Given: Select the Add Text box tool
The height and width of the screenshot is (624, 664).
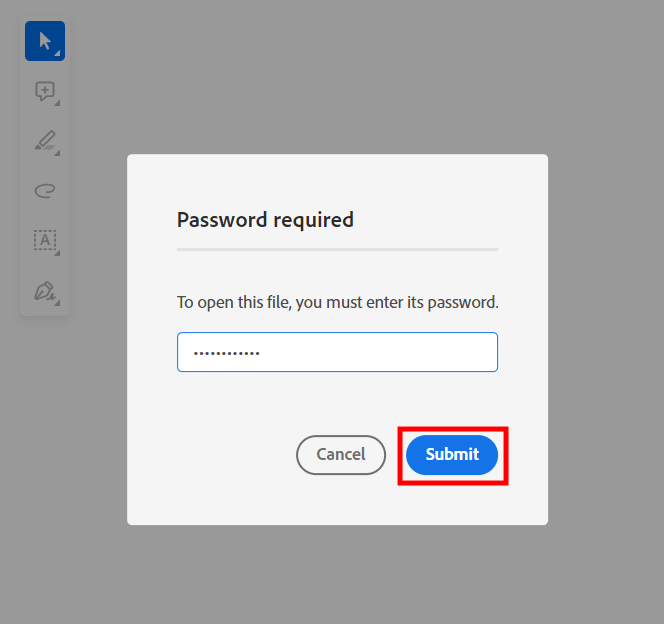Looking at the screenshot, I should coord(44,240).
